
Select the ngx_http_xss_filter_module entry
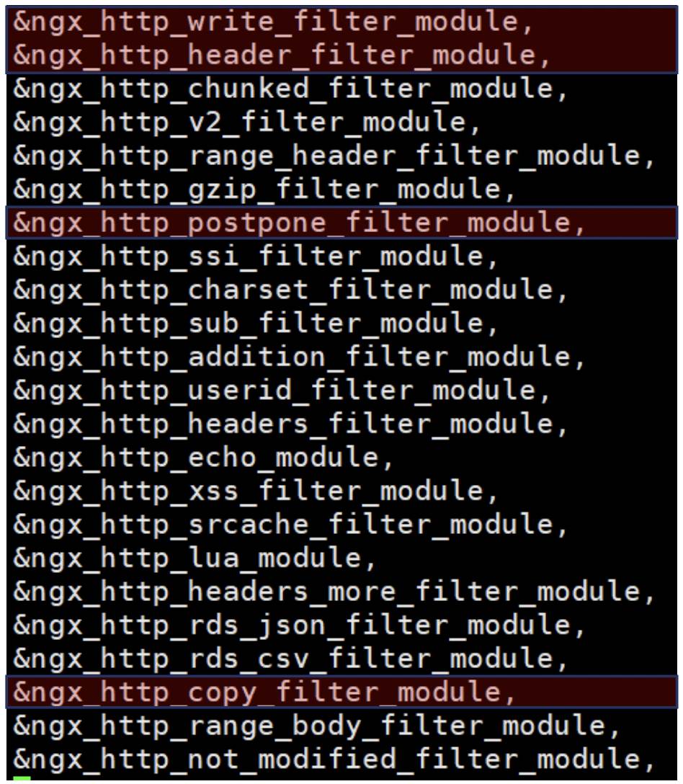256,491
